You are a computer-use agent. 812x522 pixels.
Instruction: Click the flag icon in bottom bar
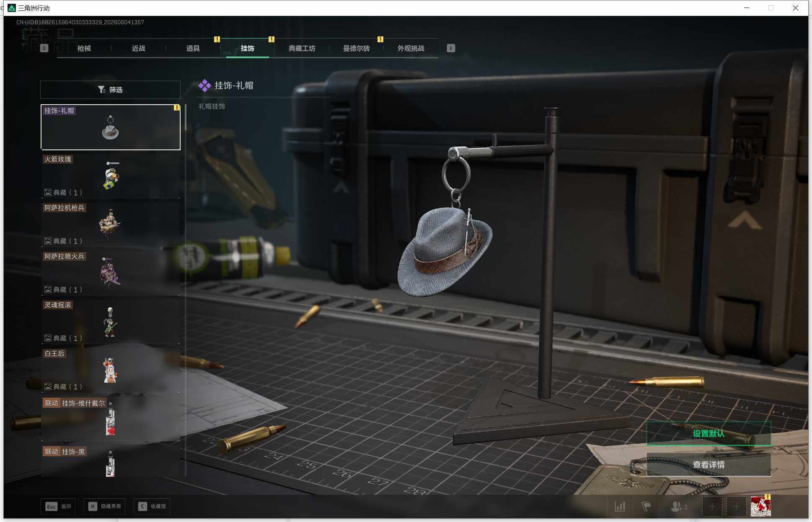pos(646,507)
